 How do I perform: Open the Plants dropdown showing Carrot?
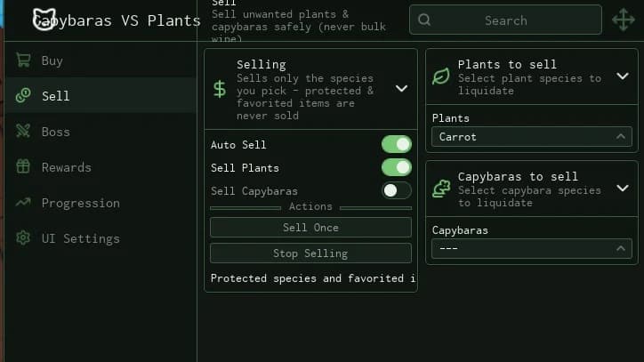coord(531,137)
